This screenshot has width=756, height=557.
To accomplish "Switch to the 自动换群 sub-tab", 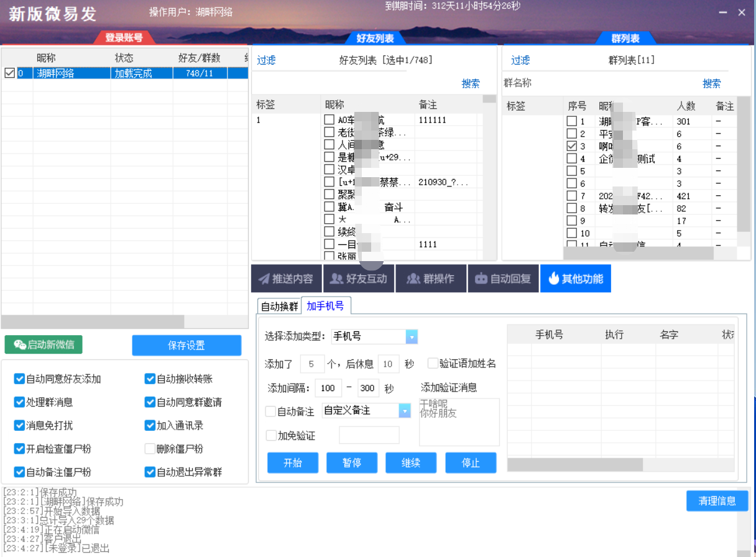I will click(279, 306).
